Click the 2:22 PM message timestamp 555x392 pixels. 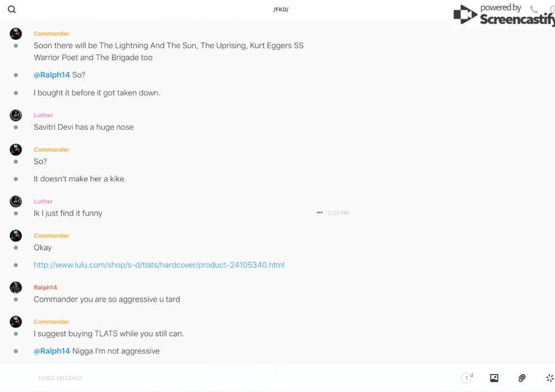click(338, 213)
